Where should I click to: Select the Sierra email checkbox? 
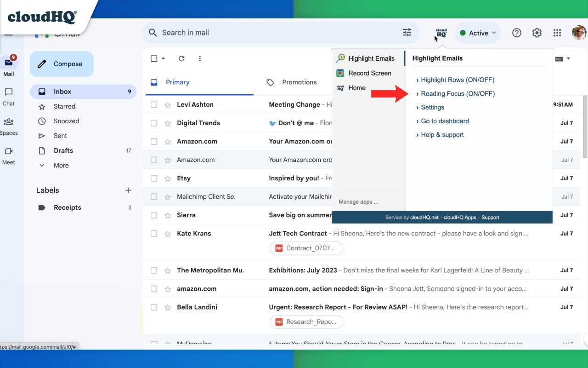154,215
